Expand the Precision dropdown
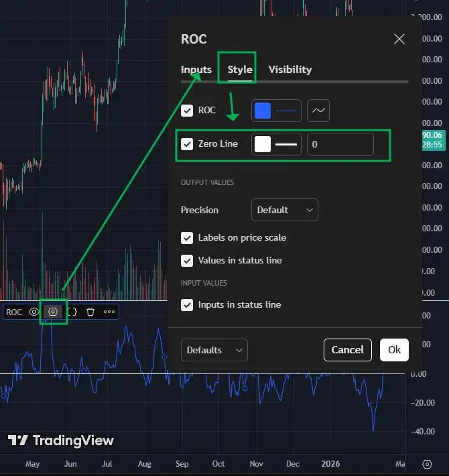The width and height of the screenshot is (449, 476). 284,210
